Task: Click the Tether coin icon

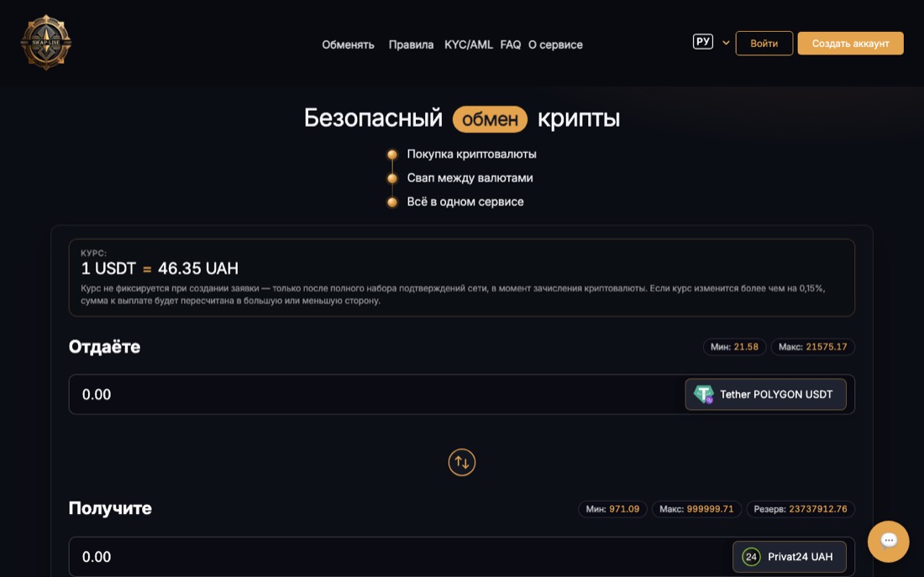Action: point(704,394)
